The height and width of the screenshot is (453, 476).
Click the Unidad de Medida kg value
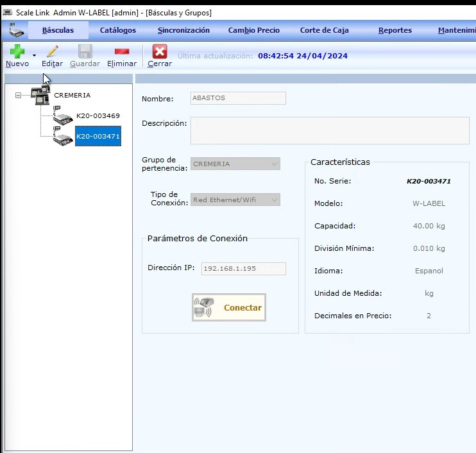tap(429, 293)
